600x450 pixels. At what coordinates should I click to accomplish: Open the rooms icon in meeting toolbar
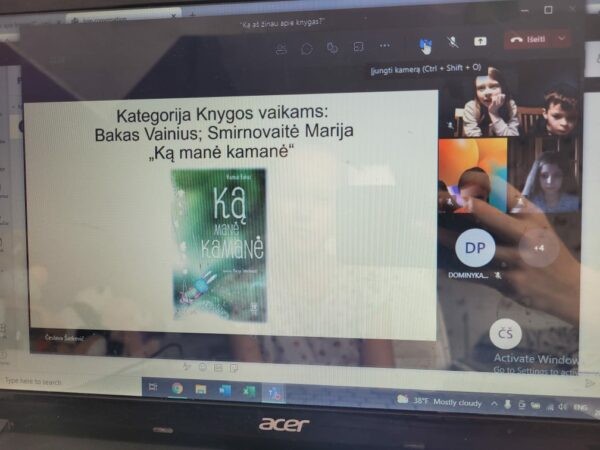click(x=358, y=46)
